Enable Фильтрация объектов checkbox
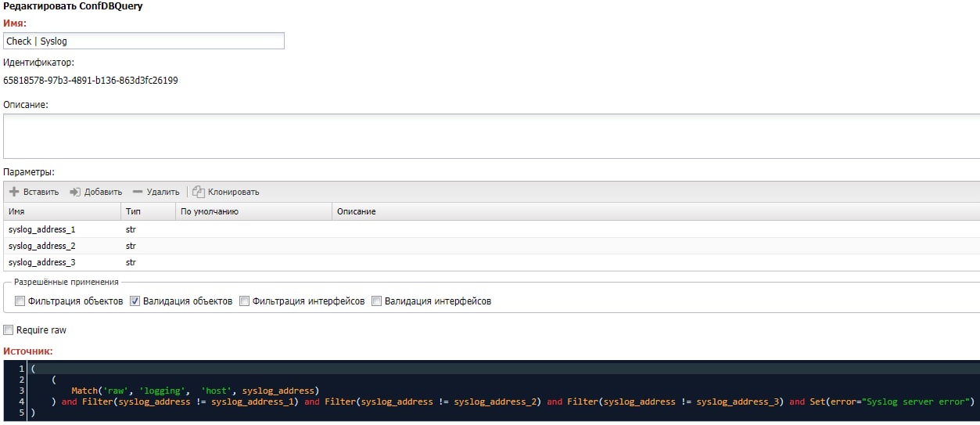 click(x=20, y=301)
